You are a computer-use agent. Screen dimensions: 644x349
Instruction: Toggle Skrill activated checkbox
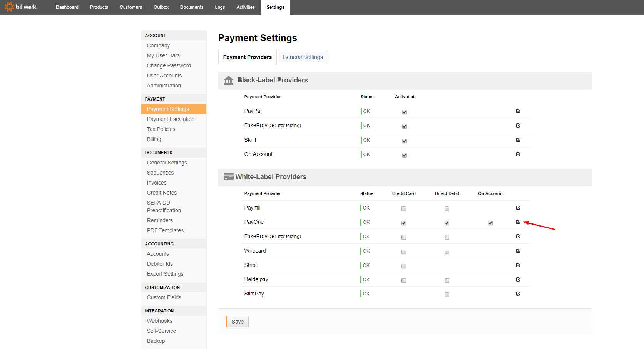coord(405,141)
